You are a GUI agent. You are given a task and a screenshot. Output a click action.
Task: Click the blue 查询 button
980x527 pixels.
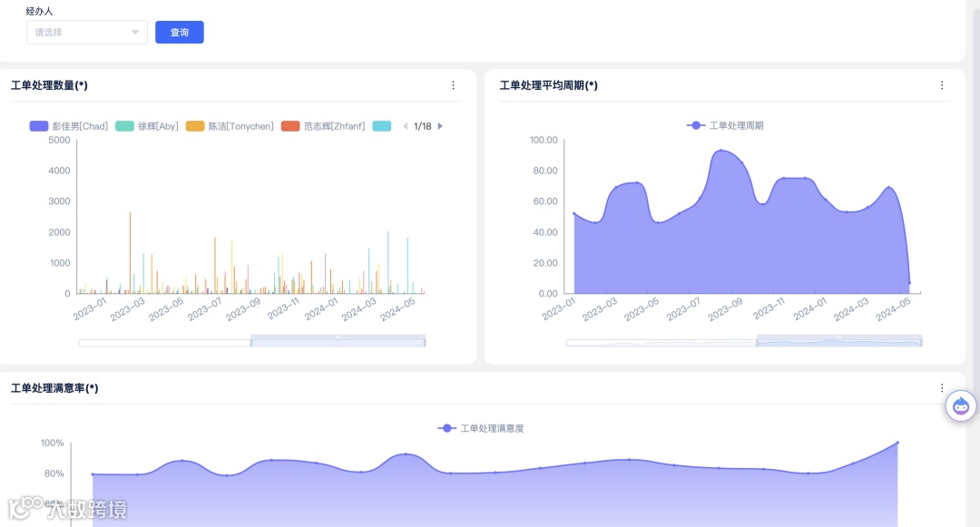point(180,33)
